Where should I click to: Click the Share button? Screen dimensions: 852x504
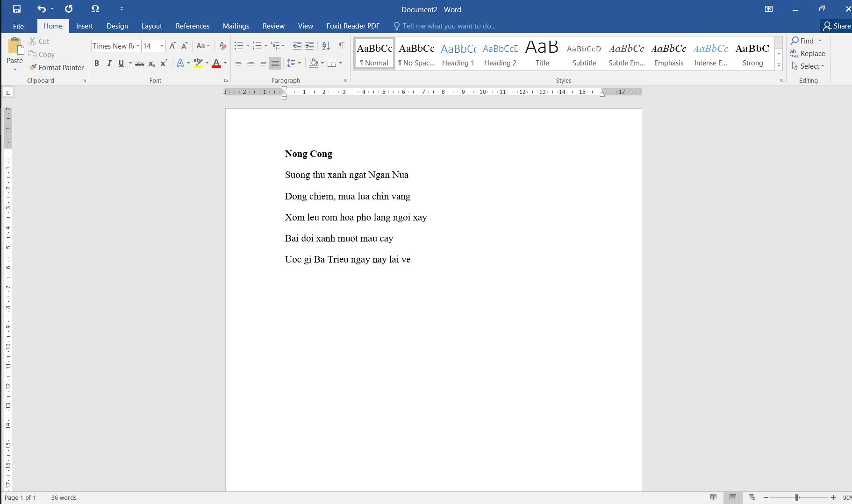837,26
